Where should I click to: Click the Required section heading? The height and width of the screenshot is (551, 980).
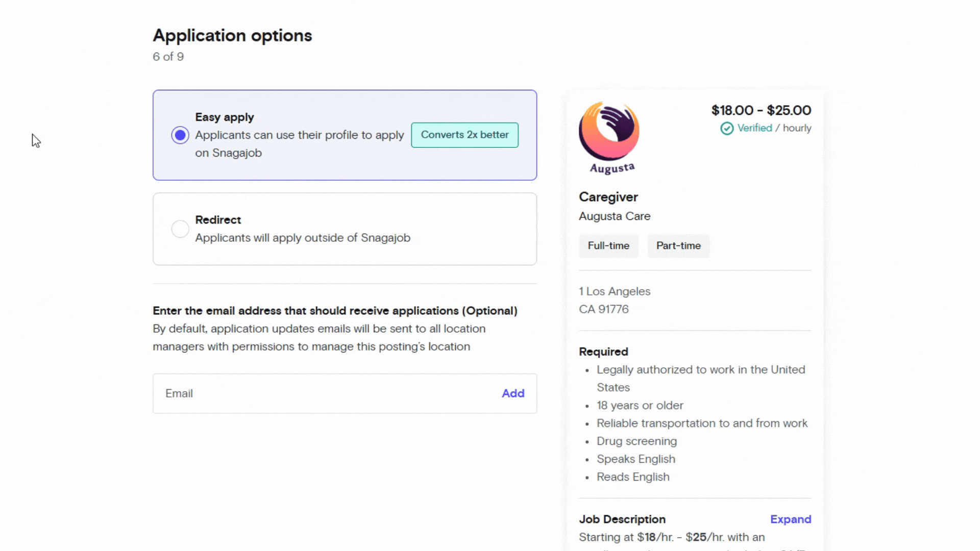point(603,352)
